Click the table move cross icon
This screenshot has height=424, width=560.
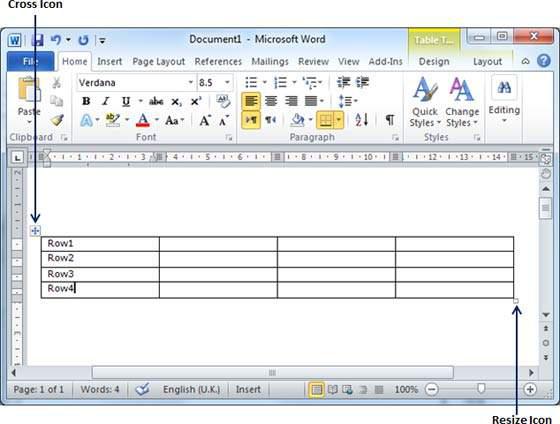tap(35, 231)
